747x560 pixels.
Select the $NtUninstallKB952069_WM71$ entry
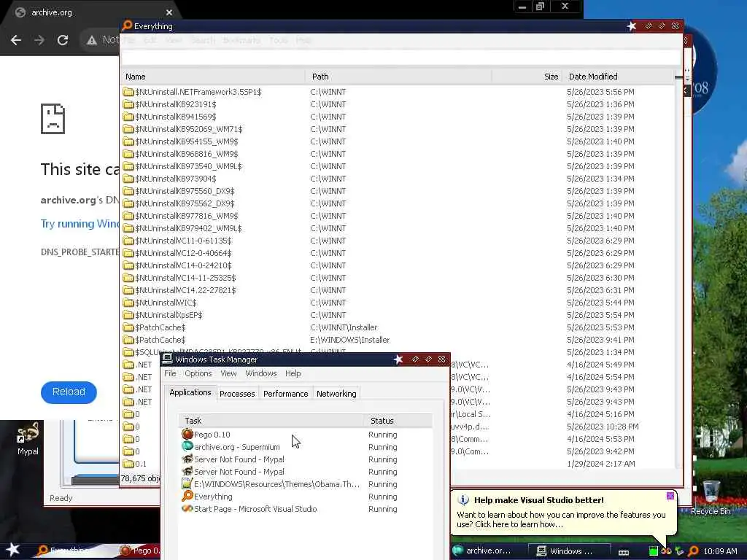[x=189, y=129]
